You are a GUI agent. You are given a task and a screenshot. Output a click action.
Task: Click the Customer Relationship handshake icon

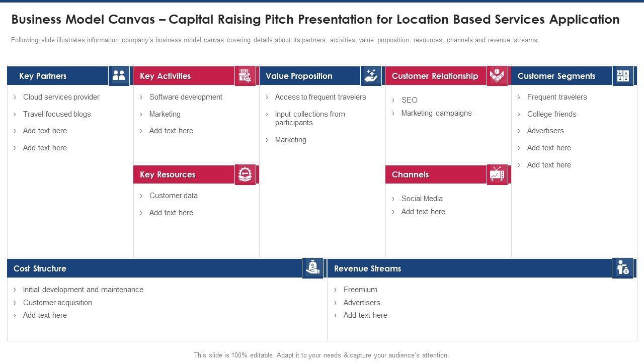pos(497,76)
